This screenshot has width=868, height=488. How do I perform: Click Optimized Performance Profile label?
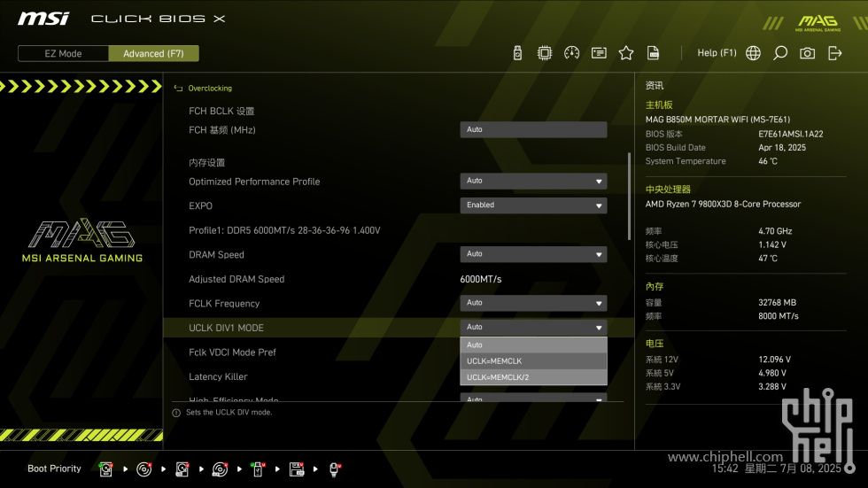pyautogui.click(x=254, y=182)
